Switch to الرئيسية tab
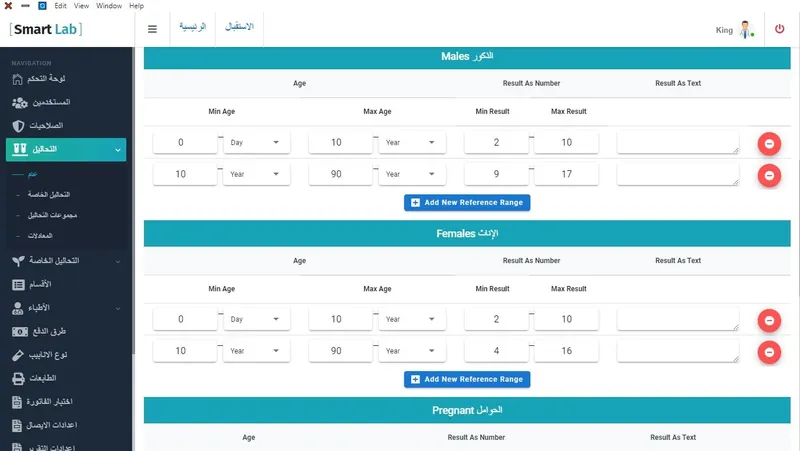Viewport: 800px width, 451px height. pos(192,27)
